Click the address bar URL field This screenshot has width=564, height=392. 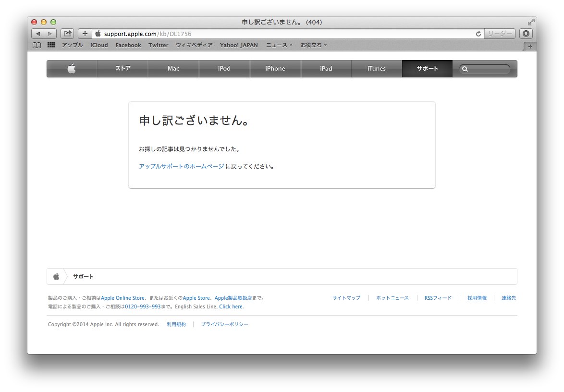tap(288, 34)
